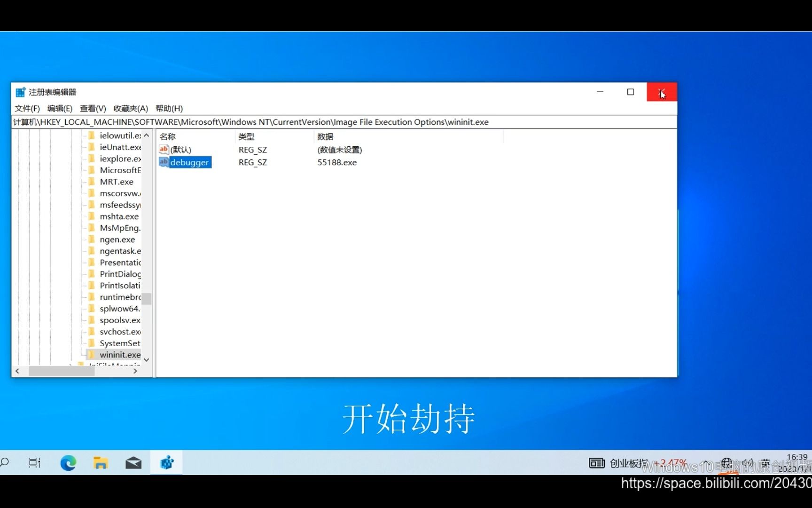Open the 创业板指 news widget
Screen dimensions: 812x508
tap(638, 463)
